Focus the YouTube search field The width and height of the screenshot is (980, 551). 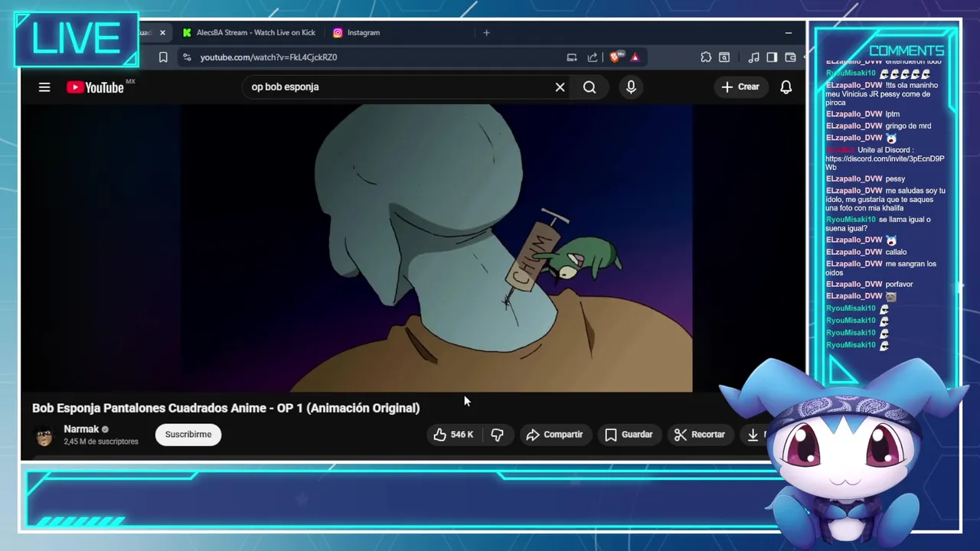click(398, 87)
